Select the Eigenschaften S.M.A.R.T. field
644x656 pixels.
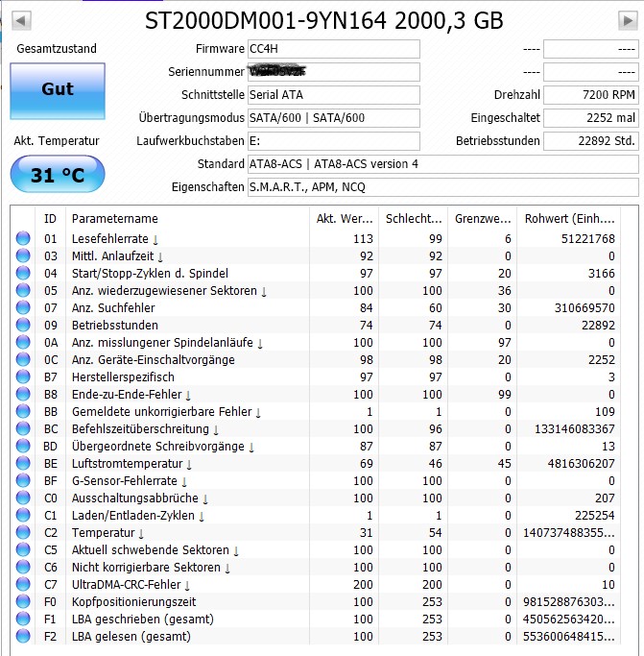pos(443,187)
